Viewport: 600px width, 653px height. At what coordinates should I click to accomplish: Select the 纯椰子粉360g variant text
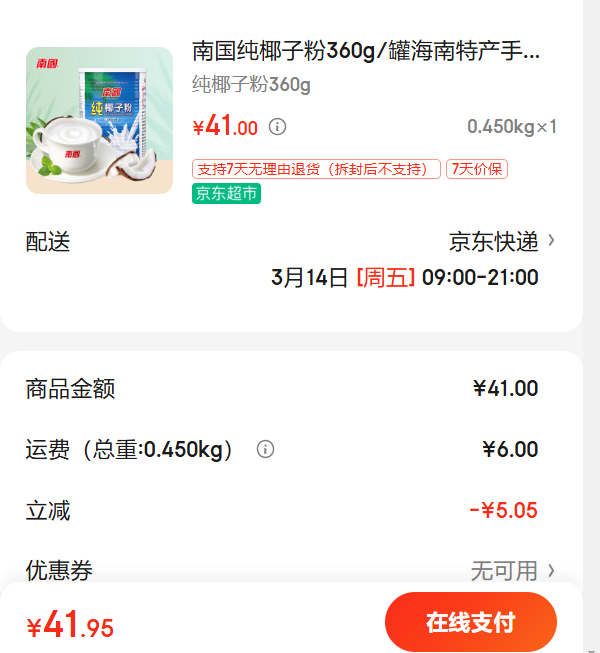pyautogui.click(x=251, y=85)
